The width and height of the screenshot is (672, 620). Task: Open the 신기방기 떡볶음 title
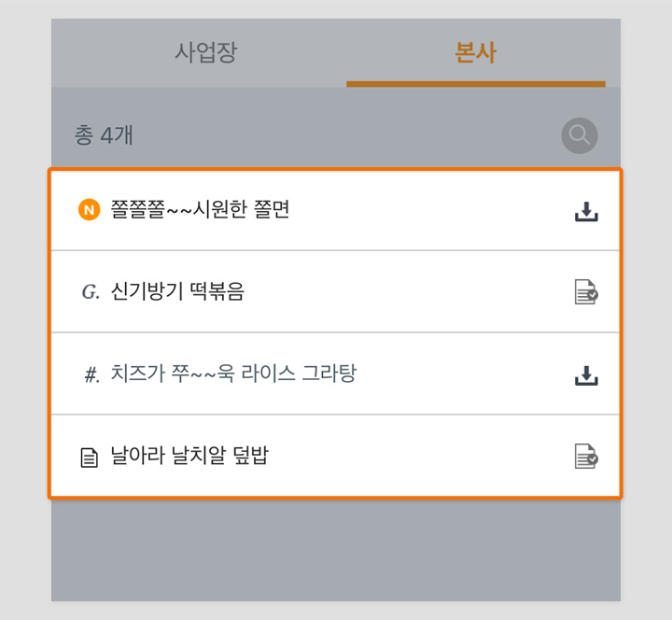pos(177,291)
